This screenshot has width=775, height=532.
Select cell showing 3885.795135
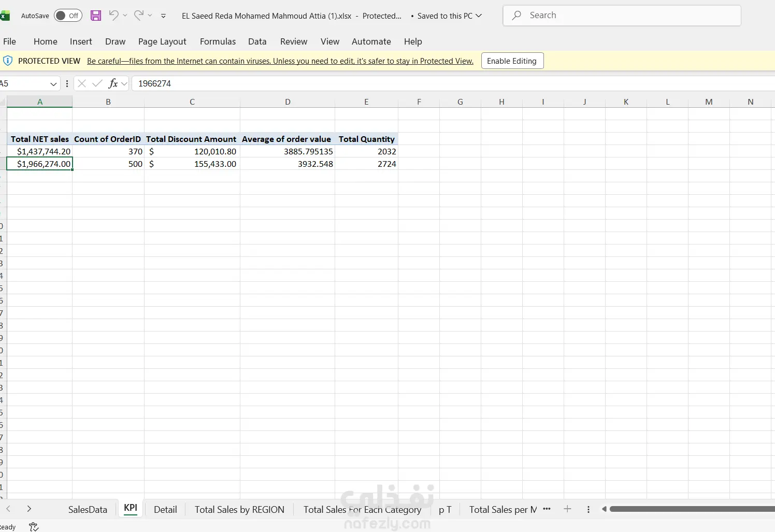coord(287,151)
